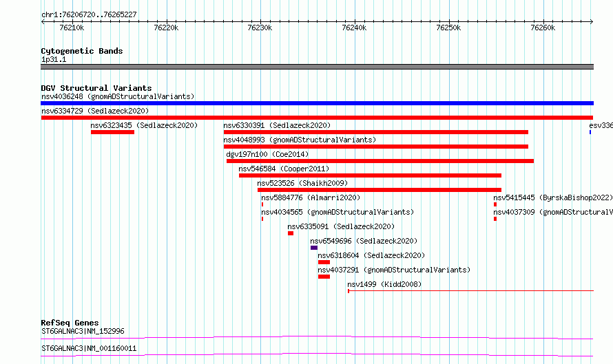This screenshot has width=613, height=364.
Task: Click the RefSeq Genes track title
Action: [70, 323]
